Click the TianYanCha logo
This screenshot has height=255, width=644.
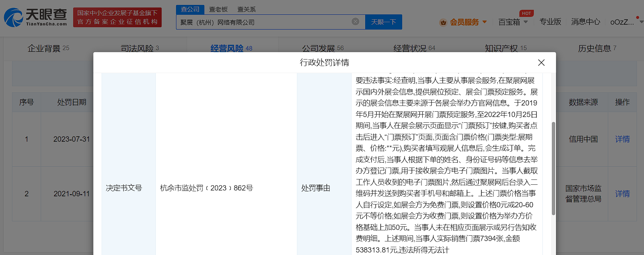pyautogui.click(x=35, y=18)
